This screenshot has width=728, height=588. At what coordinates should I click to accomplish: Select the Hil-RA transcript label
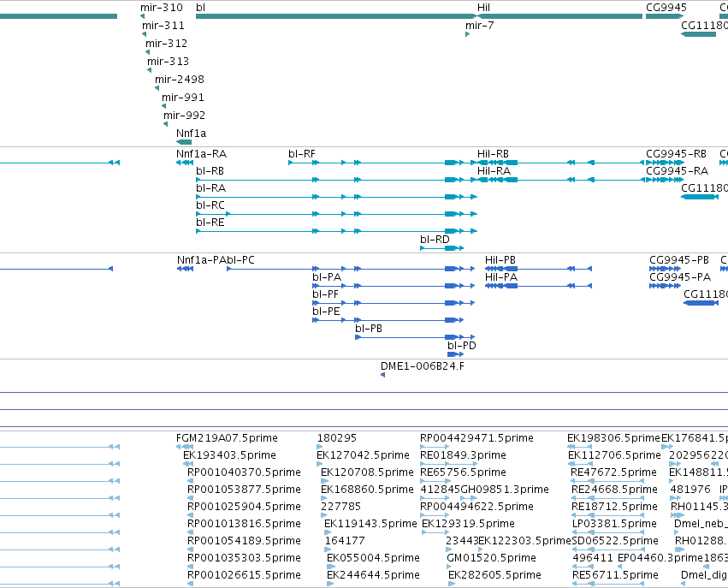point(494,171)
